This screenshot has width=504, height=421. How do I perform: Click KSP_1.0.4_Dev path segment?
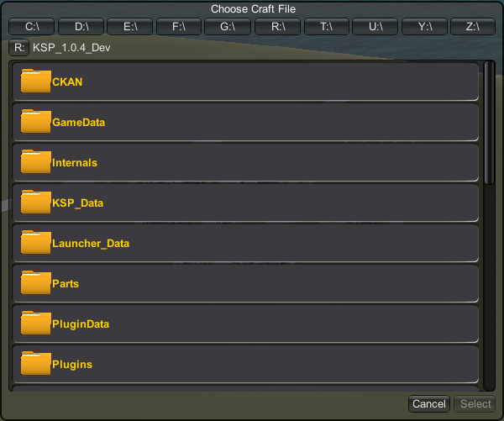coord(71,48)
